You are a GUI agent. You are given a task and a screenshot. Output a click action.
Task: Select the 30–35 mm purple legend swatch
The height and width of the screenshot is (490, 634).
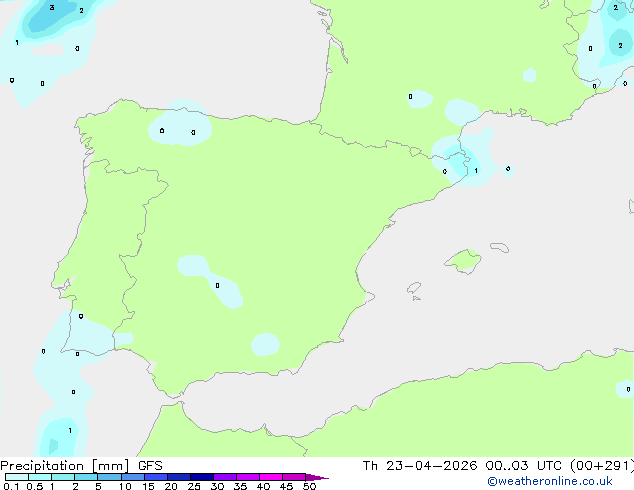click(x=225, y=477)
